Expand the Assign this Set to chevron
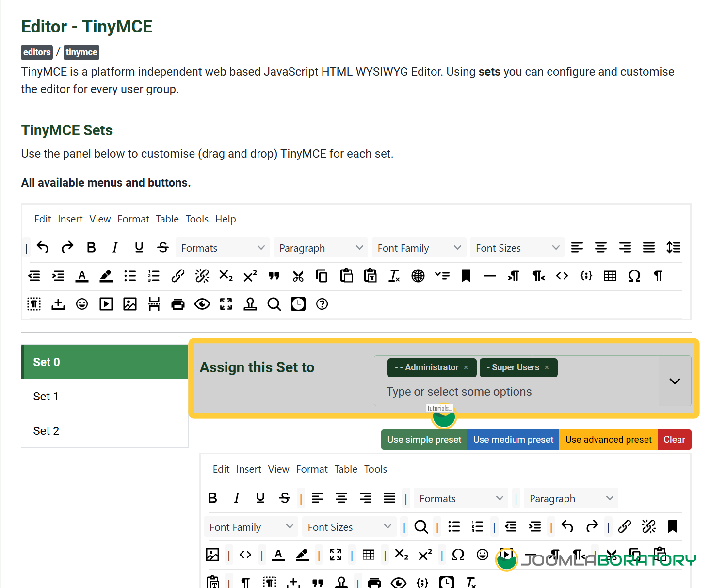710x588 pixels. [x=675, y=381]
